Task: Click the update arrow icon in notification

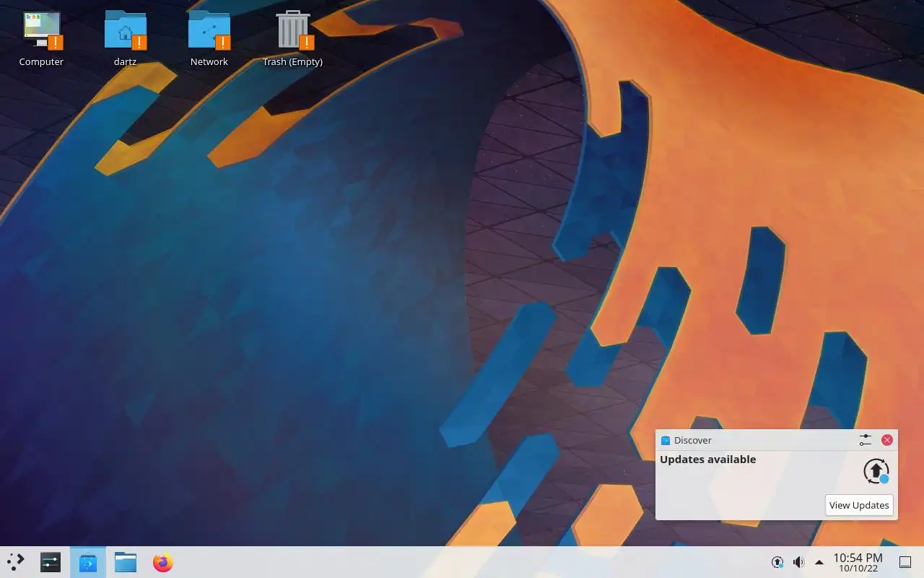Action: click(x=876, y=471)
